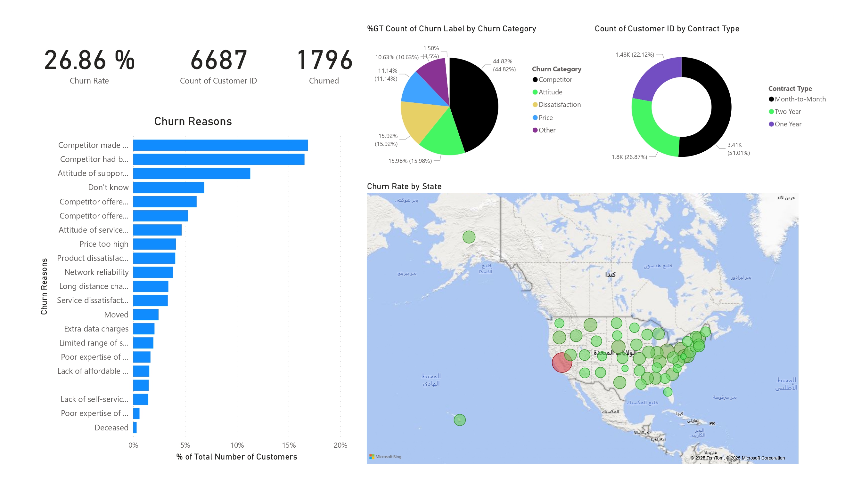The width and height of the screenshot is (845, 504).
Task: Click the Hawaii bubble on the map
Action: [460, 420]
